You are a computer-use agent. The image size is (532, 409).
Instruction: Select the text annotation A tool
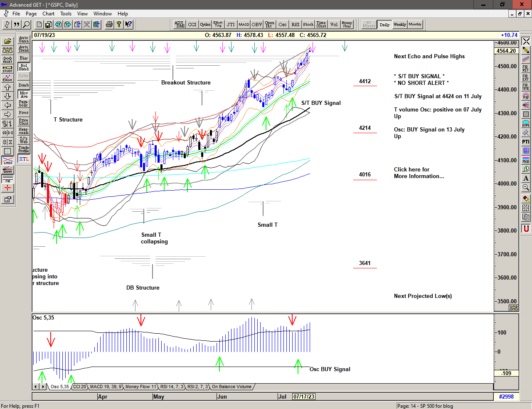pyautogui.click(x=526, y=178)
